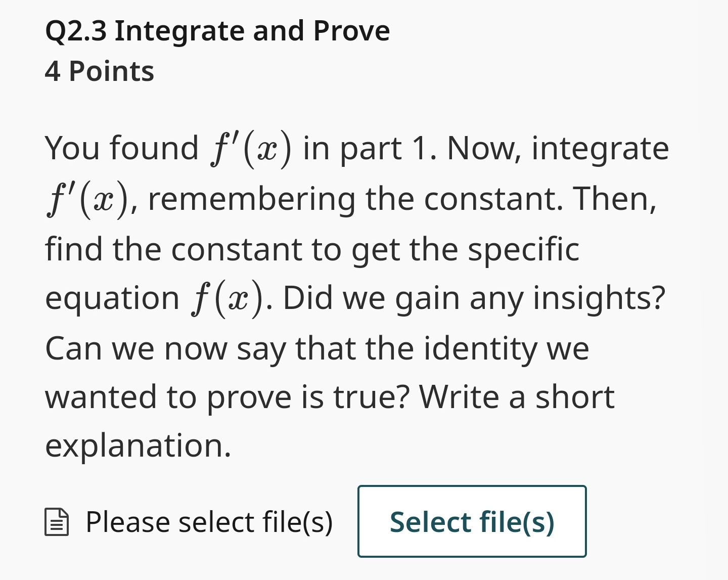Select the Q2.3 Integrate and Prove heading
This screenshot has width=728, height=580.
click(217, 30)
